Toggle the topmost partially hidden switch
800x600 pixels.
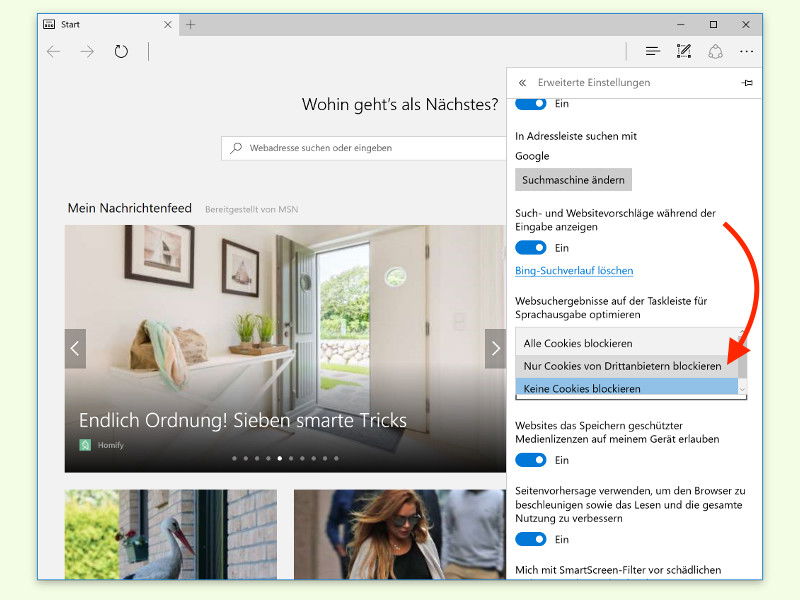(531, 104)
